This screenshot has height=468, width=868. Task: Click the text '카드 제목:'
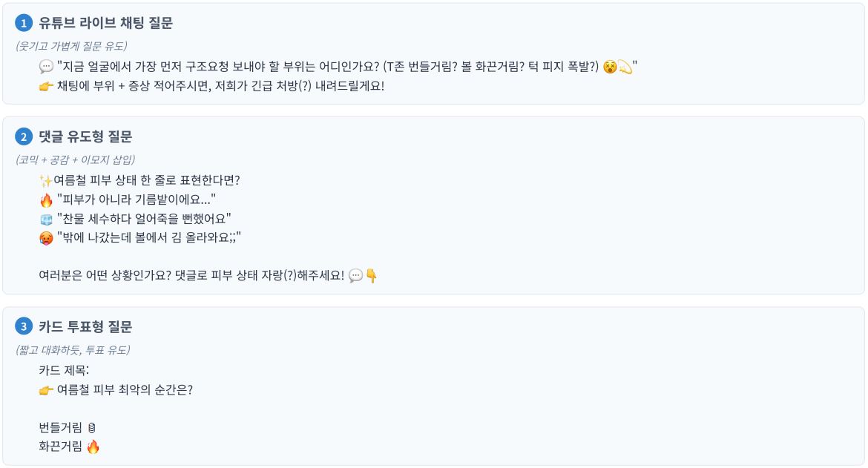[x=64, y=370]
